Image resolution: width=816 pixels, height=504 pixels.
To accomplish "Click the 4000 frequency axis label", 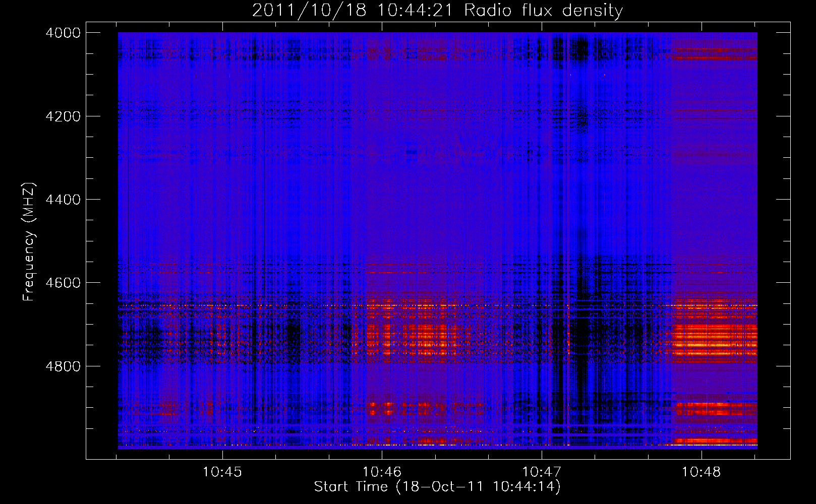I will 63,33.
